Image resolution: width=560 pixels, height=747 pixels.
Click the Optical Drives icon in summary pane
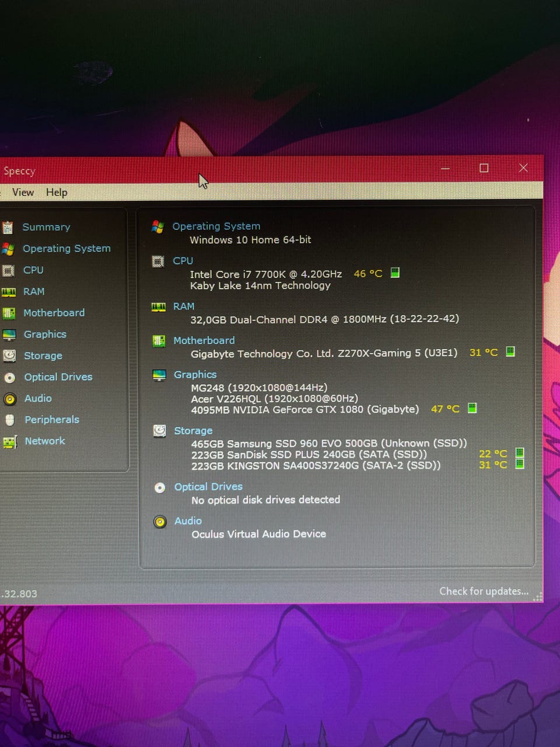[160, 488]
